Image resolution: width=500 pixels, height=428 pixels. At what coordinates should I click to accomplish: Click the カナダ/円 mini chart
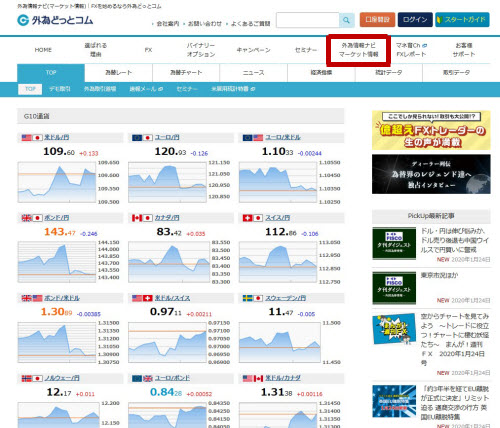(169, 262)
